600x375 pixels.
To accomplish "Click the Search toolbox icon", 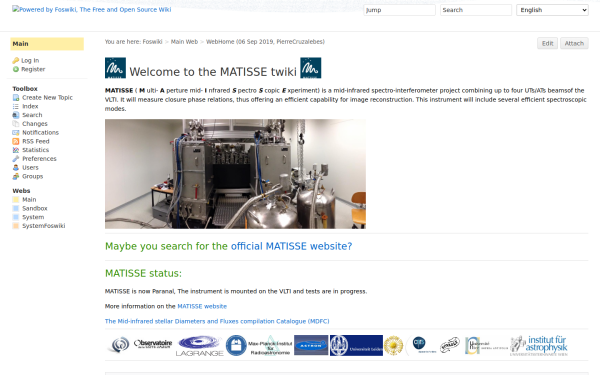I will pyautogui.click(x=16, y=115).
